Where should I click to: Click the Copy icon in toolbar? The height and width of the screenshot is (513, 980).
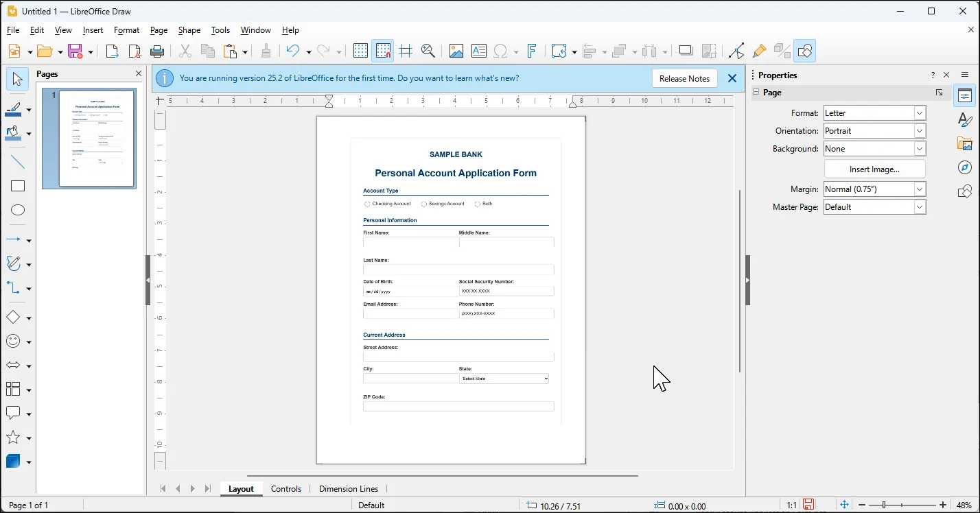(207, 51)
